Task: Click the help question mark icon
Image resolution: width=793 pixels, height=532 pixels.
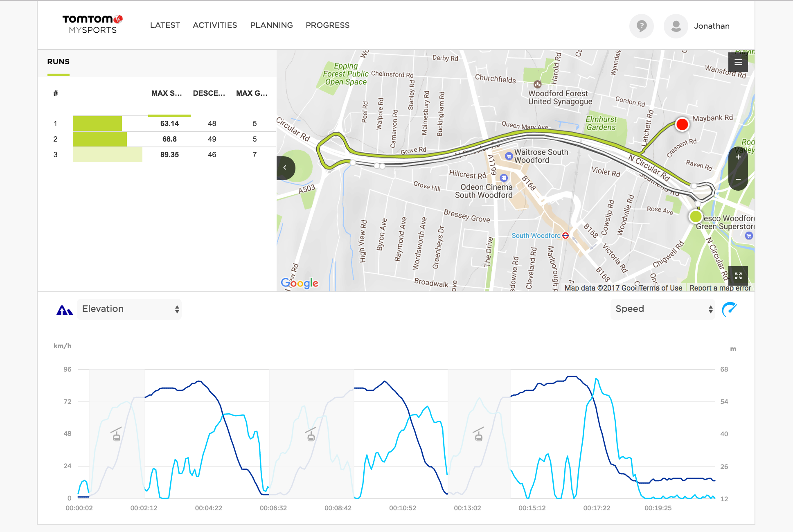Action: tap(641, 26)
